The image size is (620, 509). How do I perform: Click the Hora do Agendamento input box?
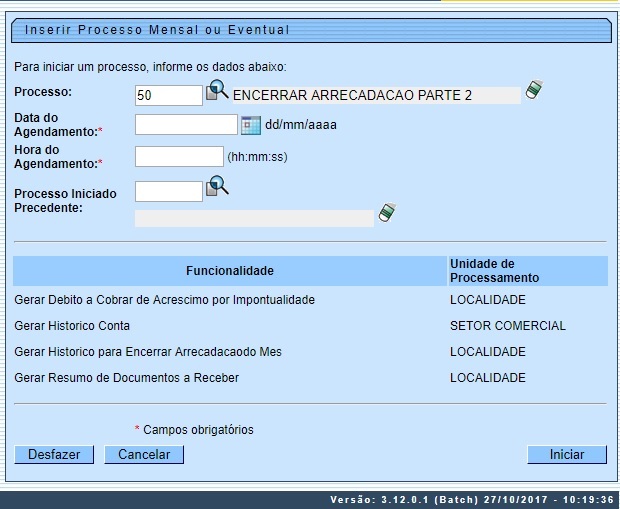click(179, 156)
